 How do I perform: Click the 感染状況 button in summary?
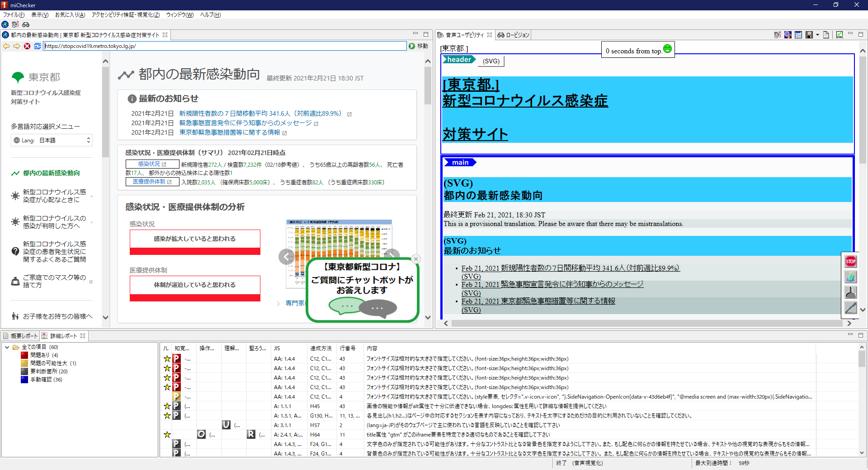click(x=152, y=164)
